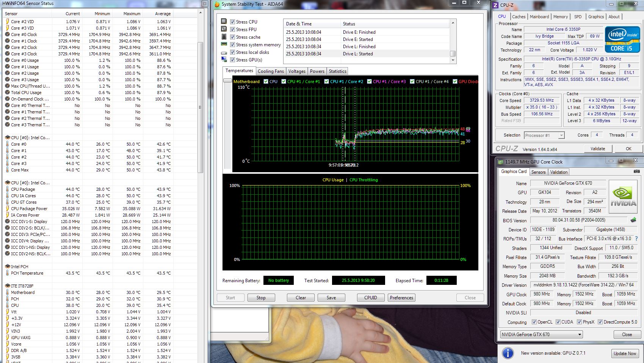Click clock icon of Core #0 Clock row

click(7, 35)
